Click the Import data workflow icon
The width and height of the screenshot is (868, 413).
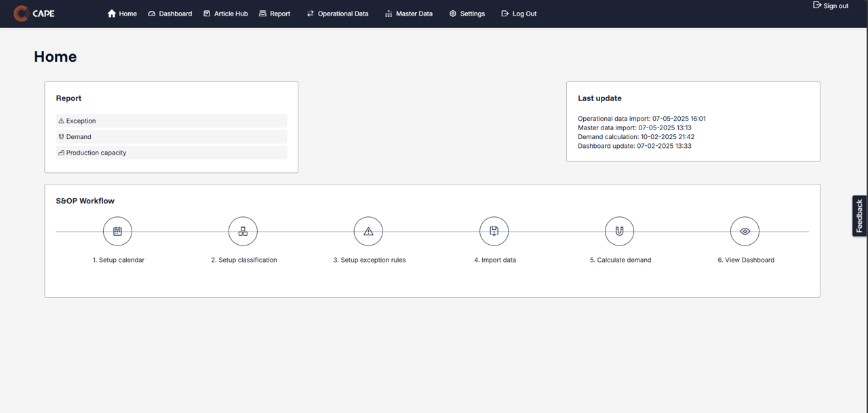point(494,231)
